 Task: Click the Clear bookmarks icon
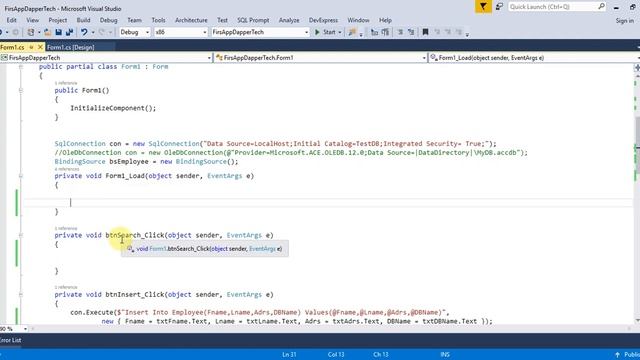click(458, 32)
